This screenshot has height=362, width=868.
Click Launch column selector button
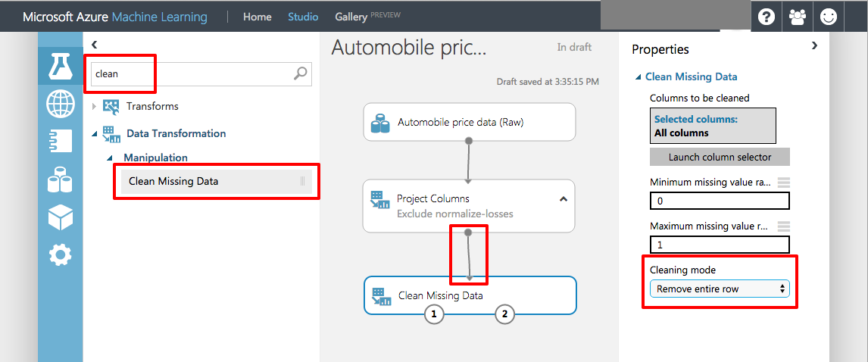point(720,157)
